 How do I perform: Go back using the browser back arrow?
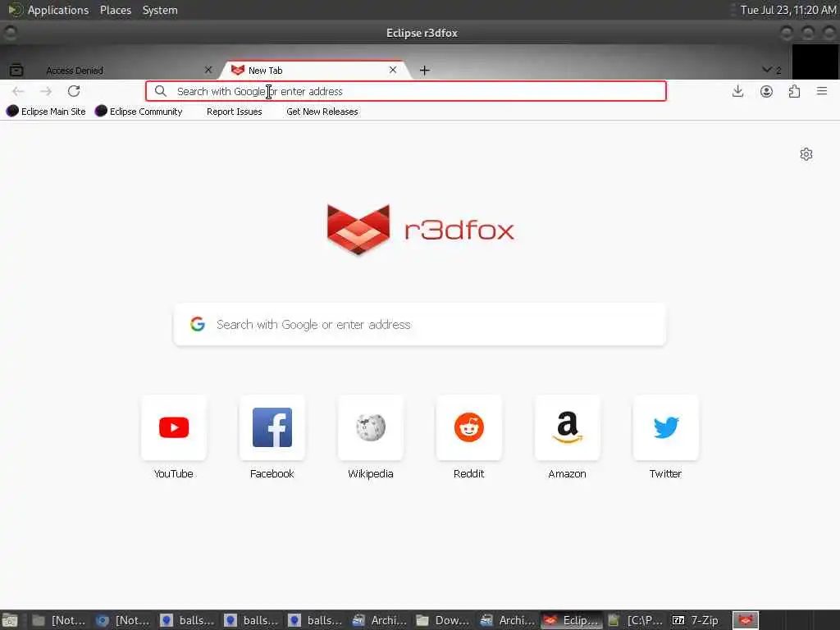[18, 92]
